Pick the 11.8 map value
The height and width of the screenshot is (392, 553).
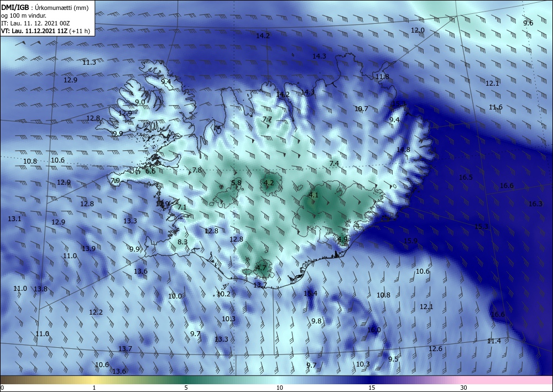(382, 76)
